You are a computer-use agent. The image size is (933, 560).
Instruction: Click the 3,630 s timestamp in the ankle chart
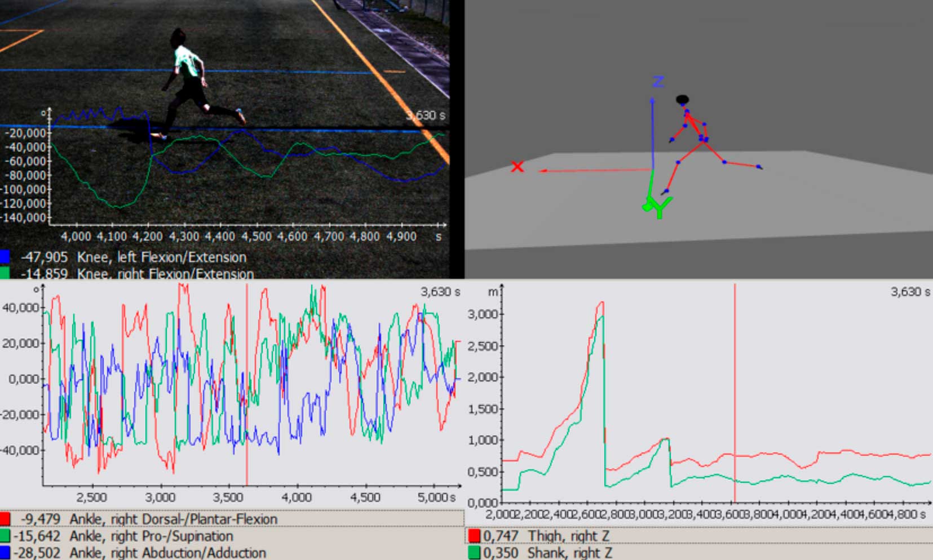[440, 292]
